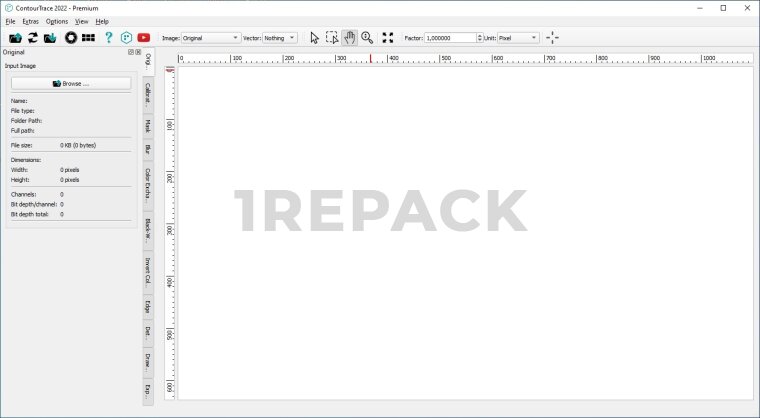Switch to the Mask side tab
The image size is (760, 418).
coord(148,126)
